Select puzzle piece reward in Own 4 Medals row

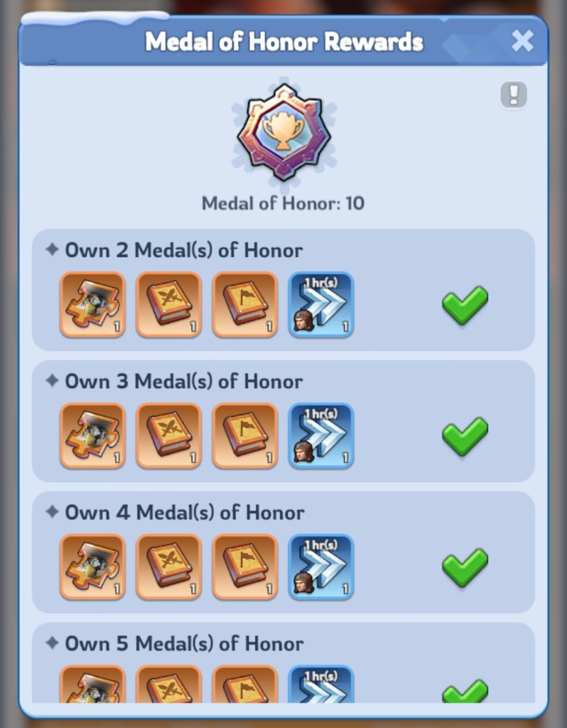tap(92, 567)
